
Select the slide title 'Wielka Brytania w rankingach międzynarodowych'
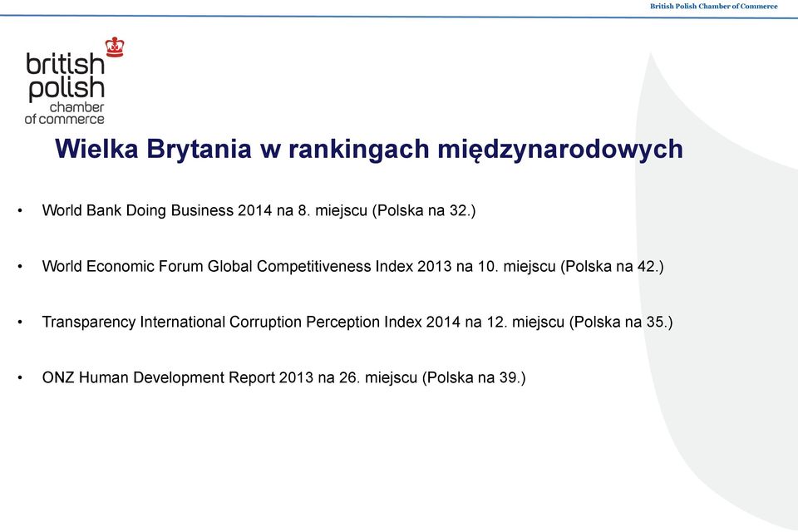point(369,149)
